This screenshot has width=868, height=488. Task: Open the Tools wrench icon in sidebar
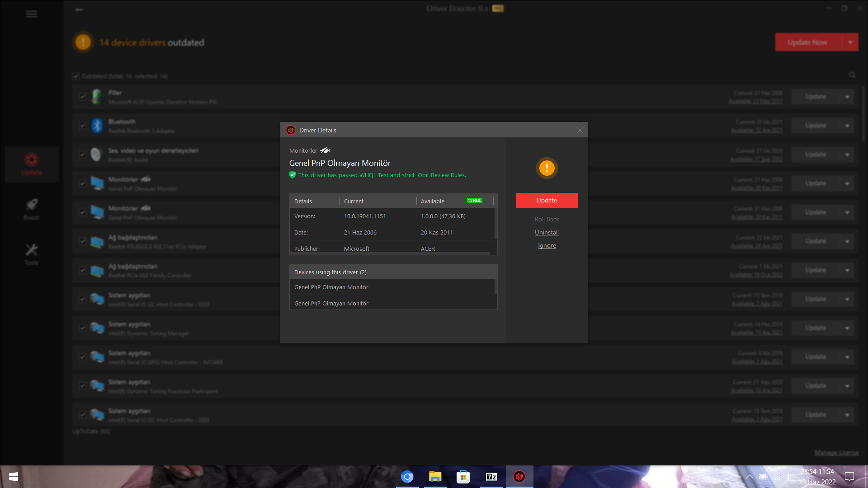[x=31, y=250]
